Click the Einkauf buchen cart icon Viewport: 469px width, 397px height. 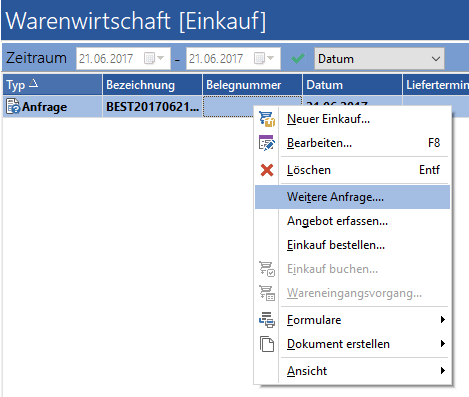tap(267, 269)
